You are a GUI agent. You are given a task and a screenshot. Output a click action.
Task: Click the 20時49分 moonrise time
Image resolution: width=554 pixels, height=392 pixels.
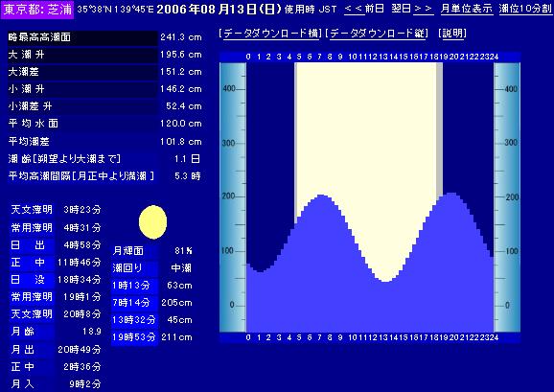click(80, 350)
